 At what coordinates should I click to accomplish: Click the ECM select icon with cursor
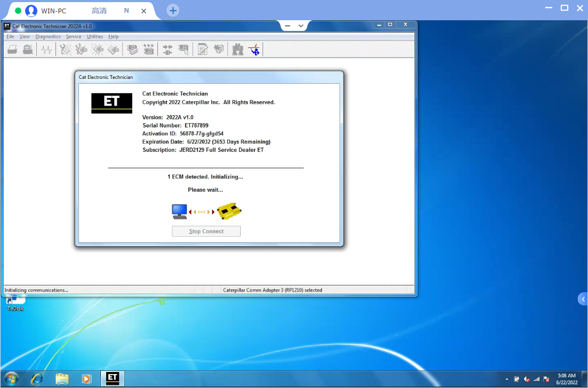[184, 50]
